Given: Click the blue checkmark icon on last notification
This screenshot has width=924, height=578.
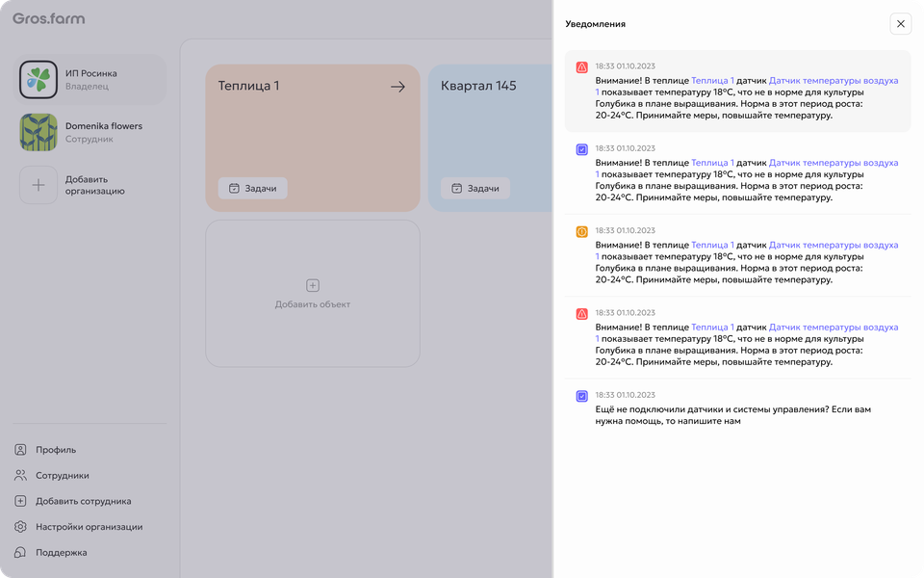Looking at the screenshot, I should (581, 396).
